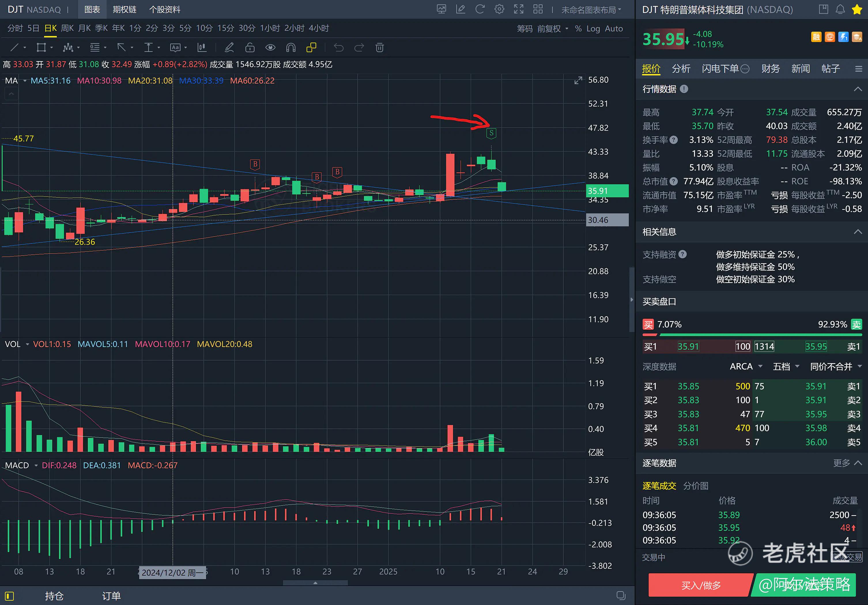Select the 周K timeframe
The height and width of the screenshot is (605, 868).
(x=68, y=28)
